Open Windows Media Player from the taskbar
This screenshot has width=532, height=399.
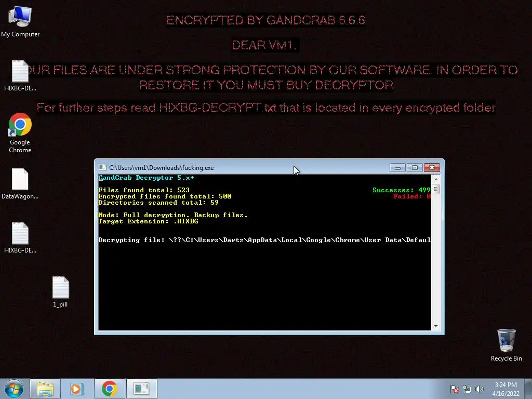click(76, 389)
